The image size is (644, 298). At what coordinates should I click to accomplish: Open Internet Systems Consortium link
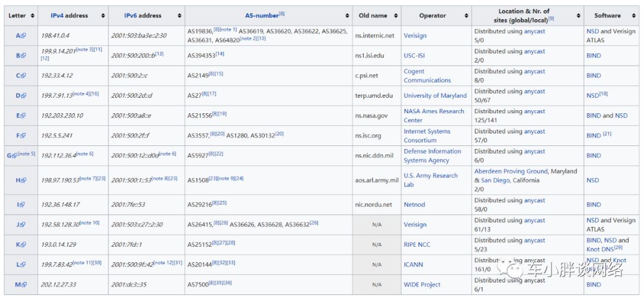pyautogui.click(x=427, y=136)
